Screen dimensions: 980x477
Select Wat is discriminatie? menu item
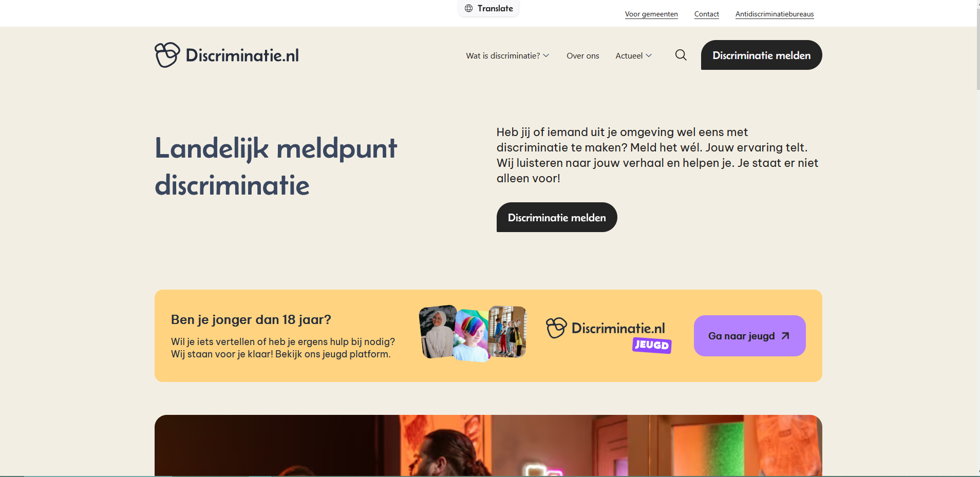point(503,55)
